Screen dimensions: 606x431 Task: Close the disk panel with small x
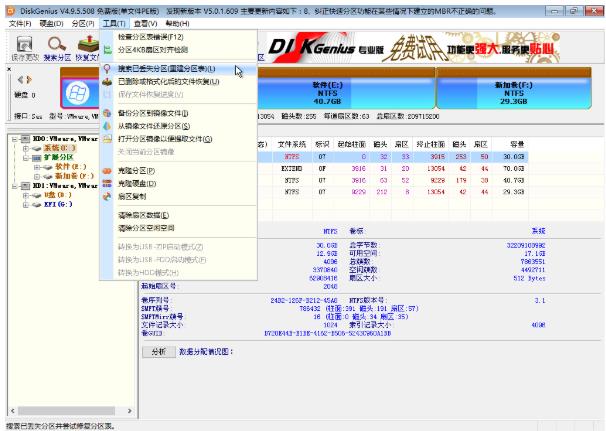[x=9, y=69]
